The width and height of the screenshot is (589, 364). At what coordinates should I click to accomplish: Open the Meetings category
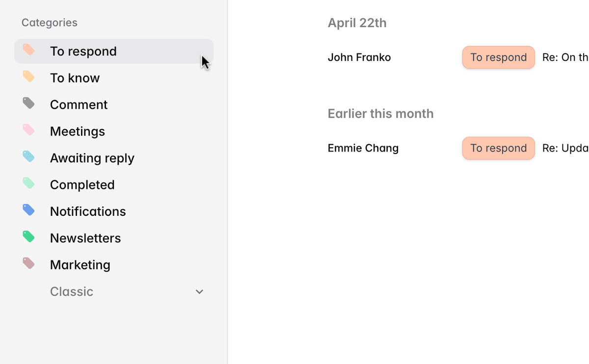click(x=78, y=131)
